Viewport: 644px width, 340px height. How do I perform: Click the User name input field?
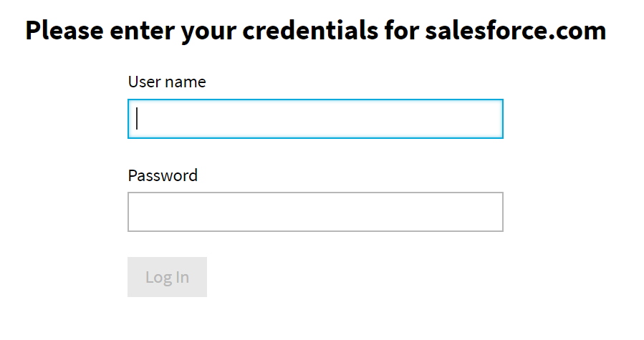click(x=315, y=119)
